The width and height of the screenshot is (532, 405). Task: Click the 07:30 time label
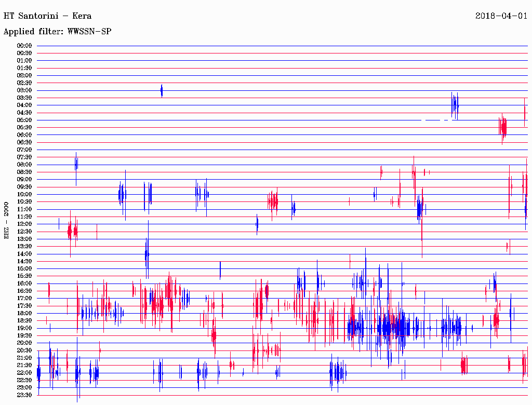24,157
